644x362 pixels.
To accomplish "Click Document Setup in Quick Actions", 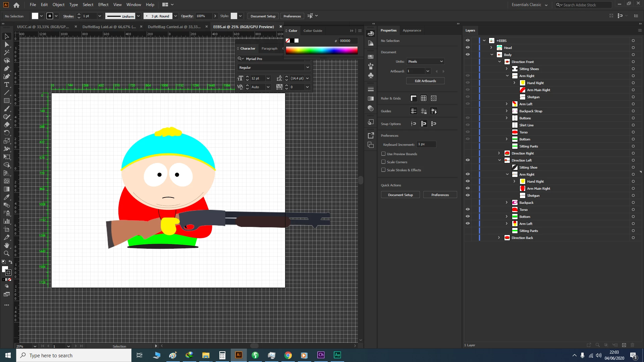I will tap(400, 195).
